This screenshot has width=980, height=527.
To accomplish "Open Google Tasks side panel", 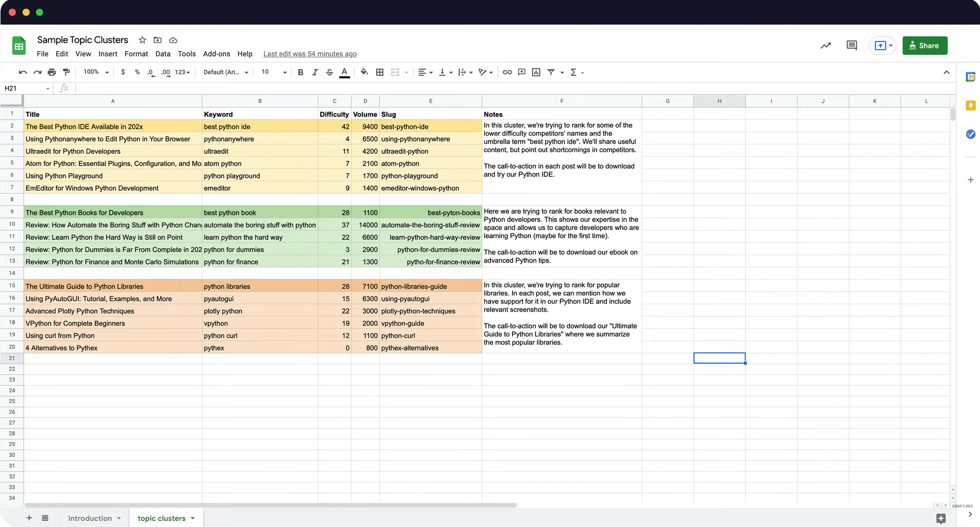I will (x=971, y=134).
